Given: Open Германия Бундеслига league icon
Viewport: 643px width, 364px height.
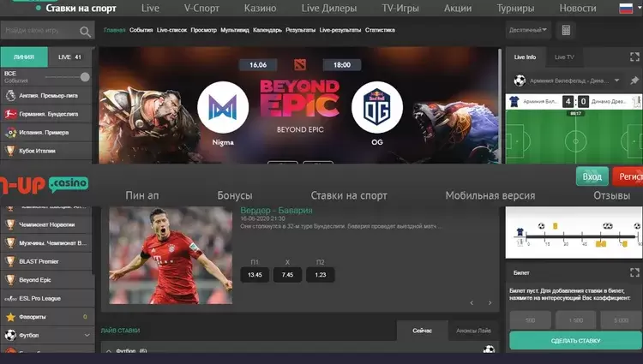Looking at the screenshot, I should click(10, 114).
